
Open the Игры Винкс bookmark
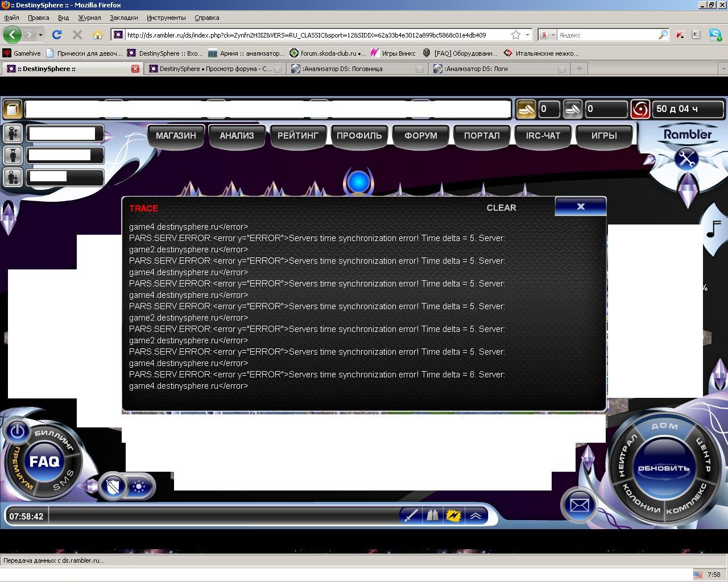[x=393, y=53]
